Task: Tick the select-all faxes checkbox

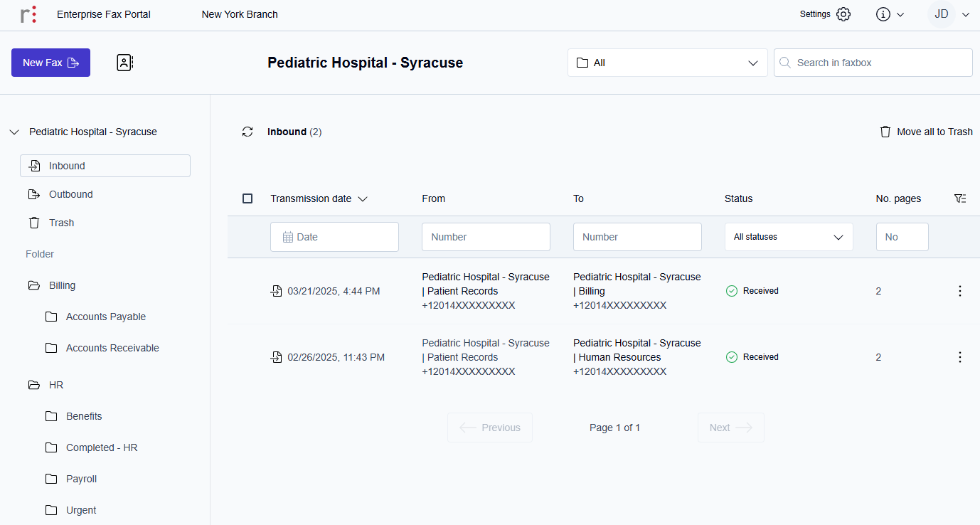Action: click(247, 198)
